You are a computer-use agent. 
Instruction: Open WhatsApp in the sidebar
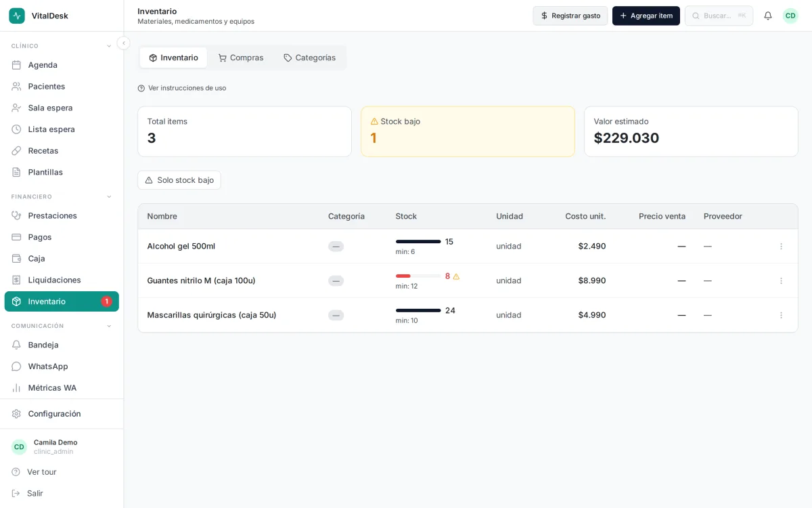tap(62, 366)
